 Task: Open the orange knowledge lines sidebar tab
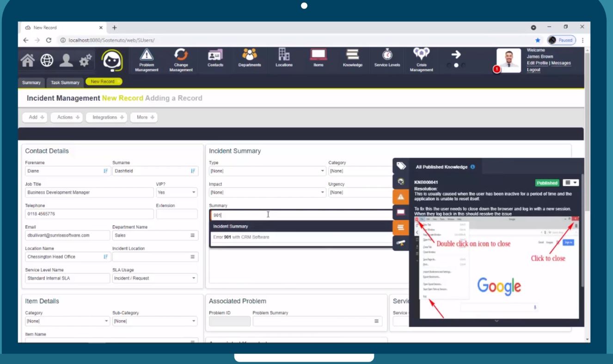401,227
